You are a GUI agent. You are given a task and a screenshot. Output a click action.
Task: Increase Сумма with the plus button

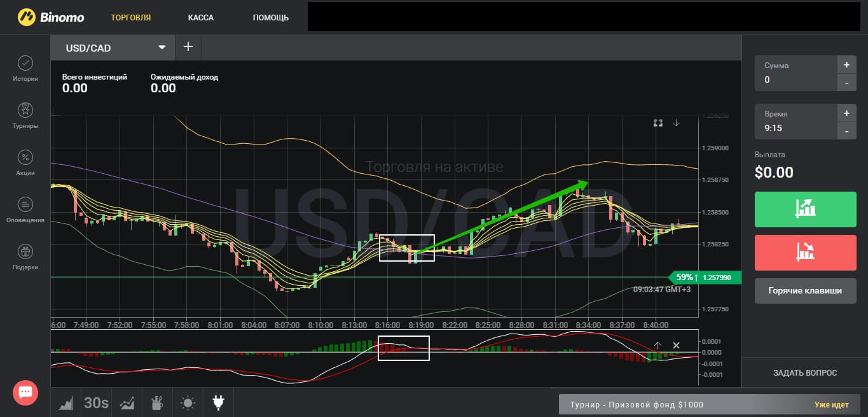point(846,65)
